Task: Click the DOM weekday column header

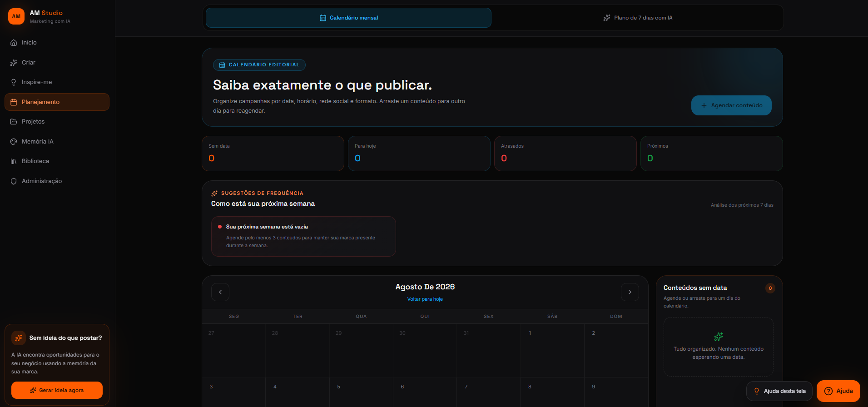Action: click(616, 317)
